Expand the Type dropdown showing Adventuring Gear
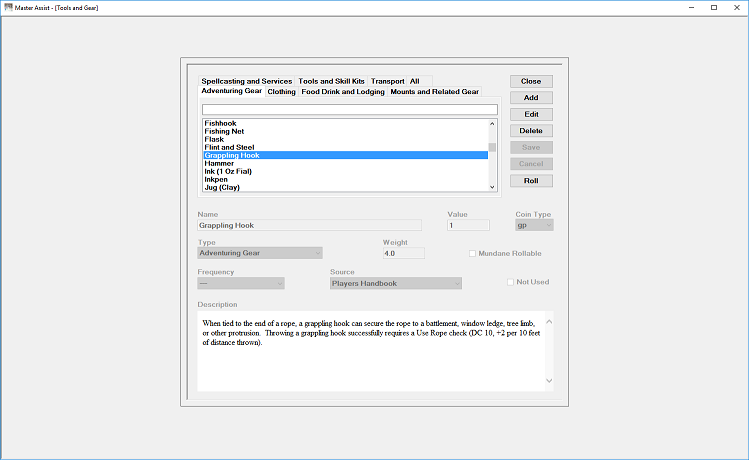Viewport: 749px width, 460px height. 260,253
